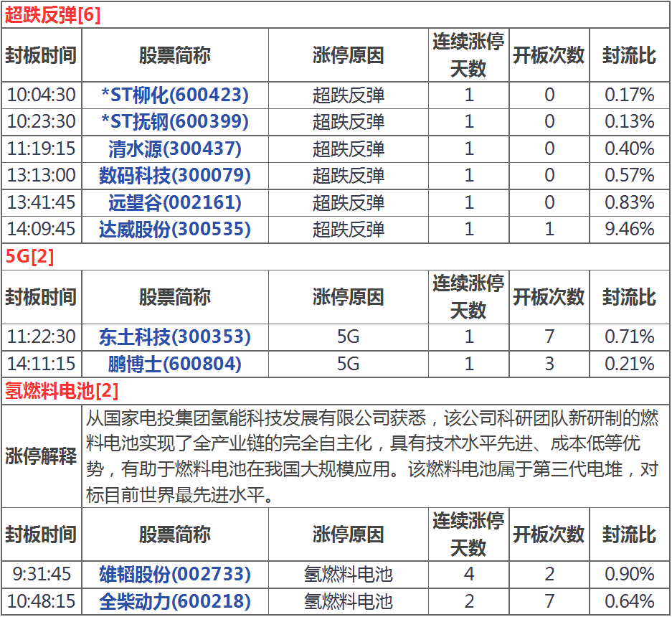Select 雄韬股份's consecutive limit-up days value 4
This screenshot has width=672, height=617.
pyautogui.click(x=468, y=574)
